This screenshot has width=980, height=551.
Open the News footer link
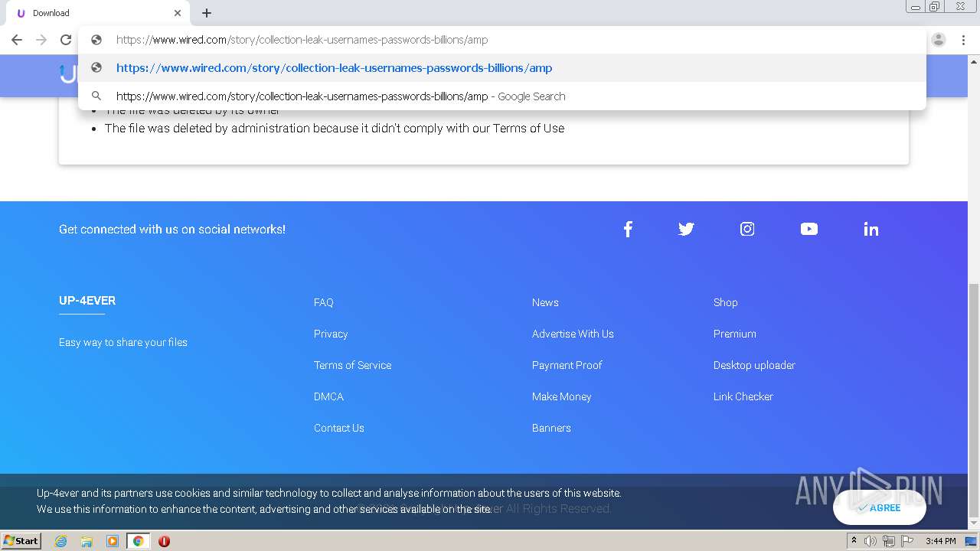(x=545, y=302)
